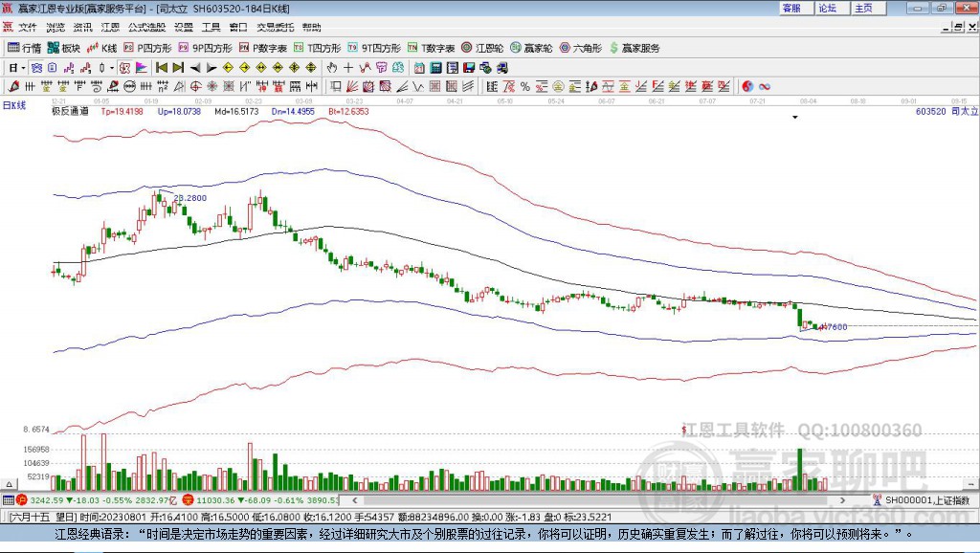This screenshot has height=553, width=980.
Task: Open the 设置 menu
Action: point(184,27)
